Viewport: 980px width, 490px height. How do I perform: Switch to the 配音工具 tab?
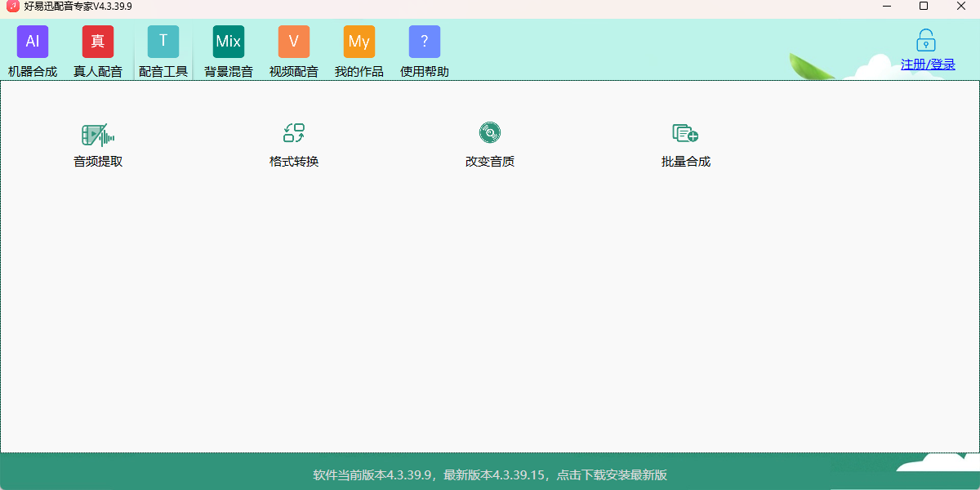[x=163, y=70]
